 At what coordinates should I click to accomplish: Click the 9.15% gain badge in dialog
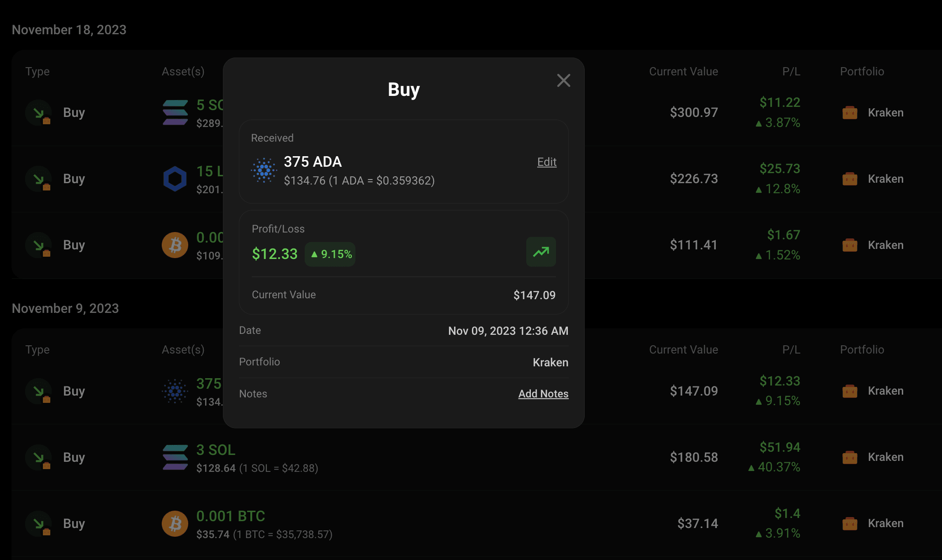pyautogui.click(x=330, y=254)
